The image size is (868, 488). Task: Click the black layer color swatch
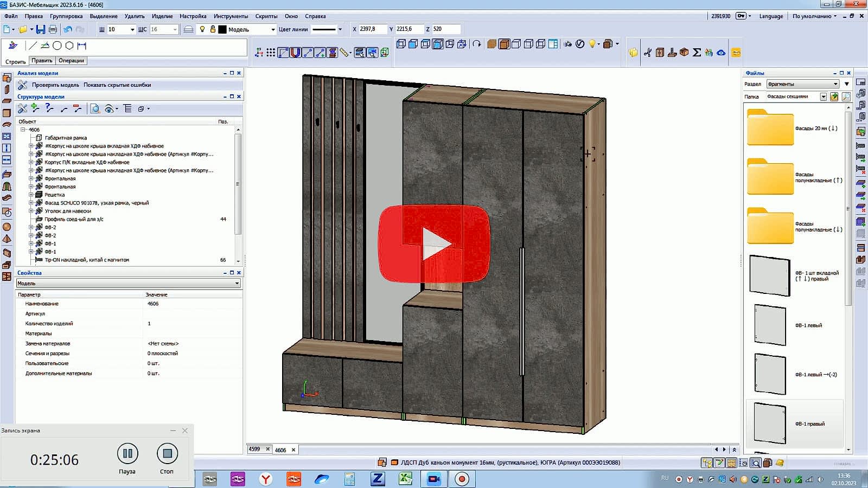(222, 29)
